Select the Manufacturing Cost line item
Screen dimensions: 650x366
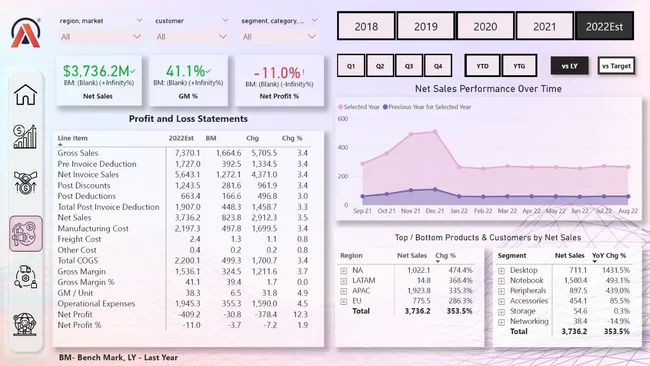(x=93, y=228)
